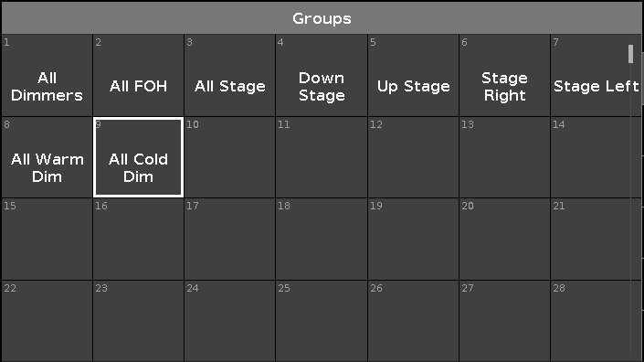Screen dimensions: 644x362
Task: Select empty group cell 18
Action: pos(322,240)
